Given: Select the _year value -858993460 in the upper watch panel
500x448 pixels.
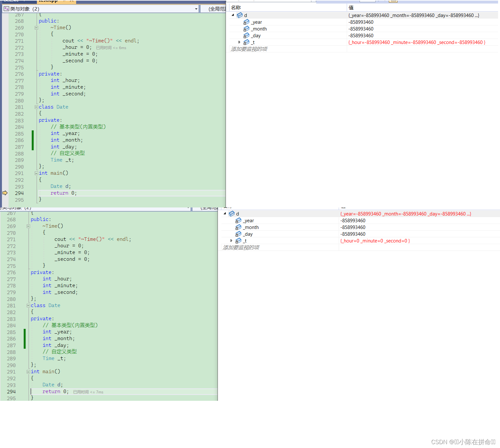Looking at the screenshot, I should (361, 22).
